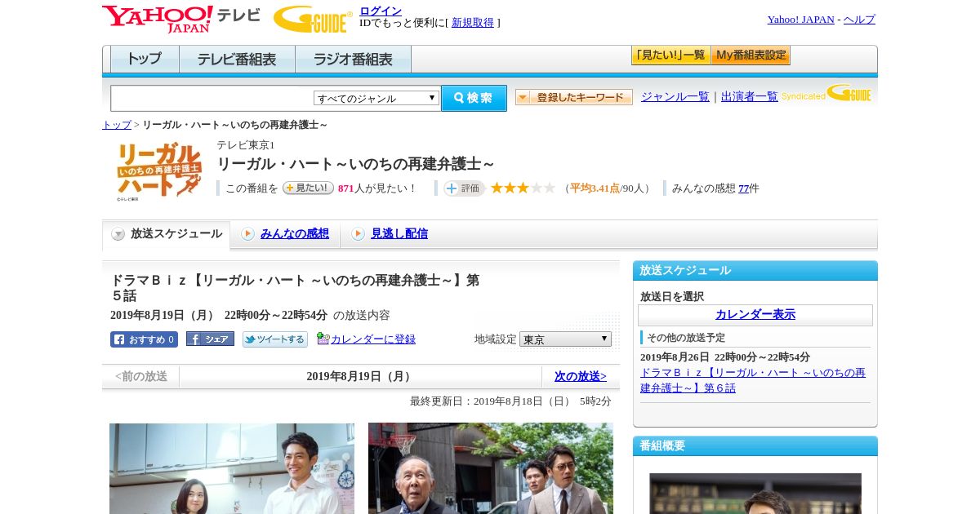The image size is (980, 514).
Task: Click the Yahoo! JAPAN テレビ logo
Action: click(x=181, y=19)
